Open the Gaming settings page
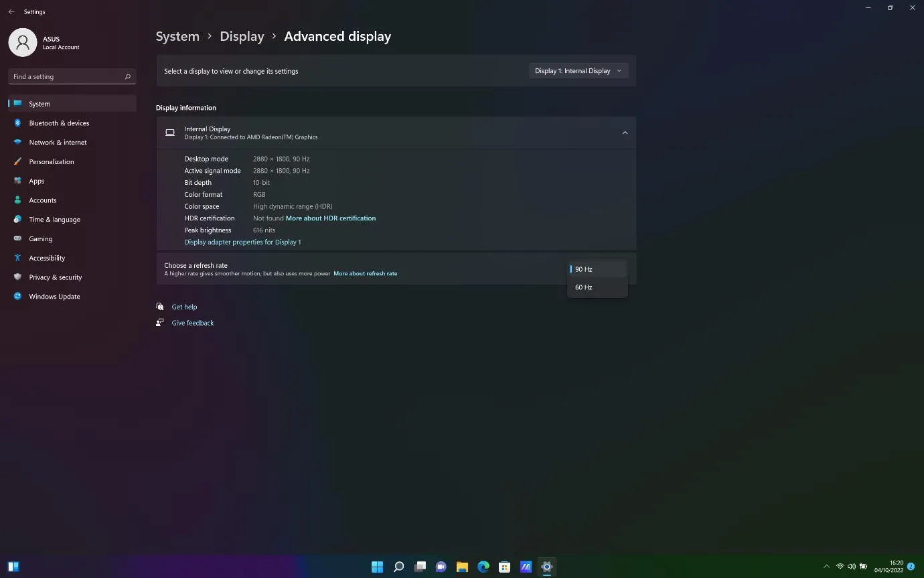The height and width of the screenshot is (578, 924). pyautogui.click(x=40, y=239)
